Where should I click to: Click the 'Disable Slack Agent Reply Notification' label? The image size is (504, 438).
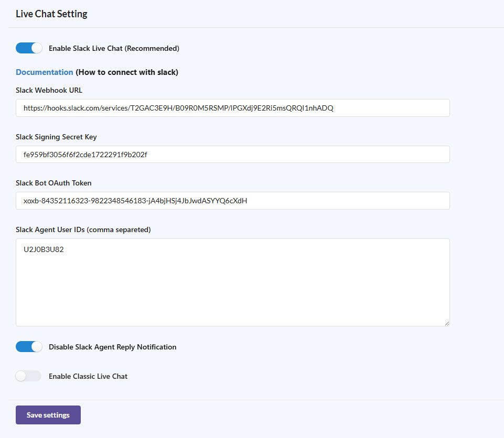coord(112,347)
